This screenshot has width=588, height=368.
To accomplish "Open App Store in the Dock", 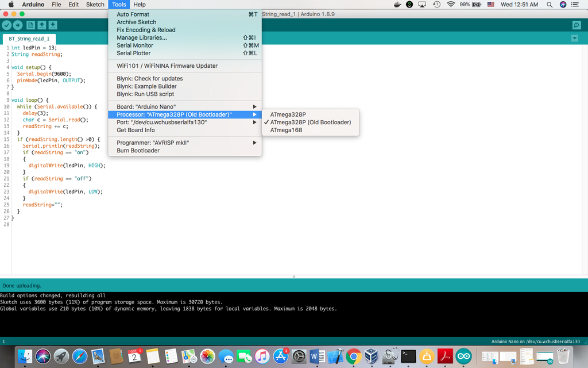I will point(280,356).
